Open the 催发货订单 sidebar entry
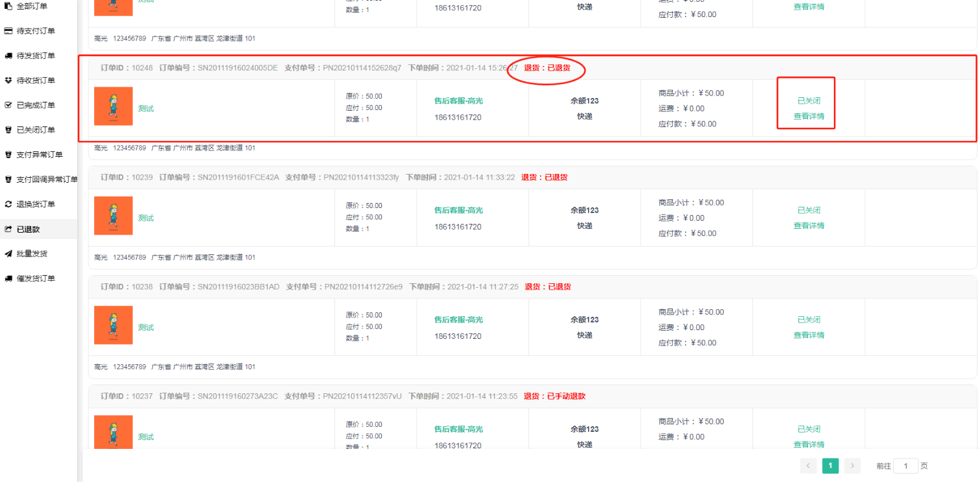The image size is (980, 485). pos(35,278)
